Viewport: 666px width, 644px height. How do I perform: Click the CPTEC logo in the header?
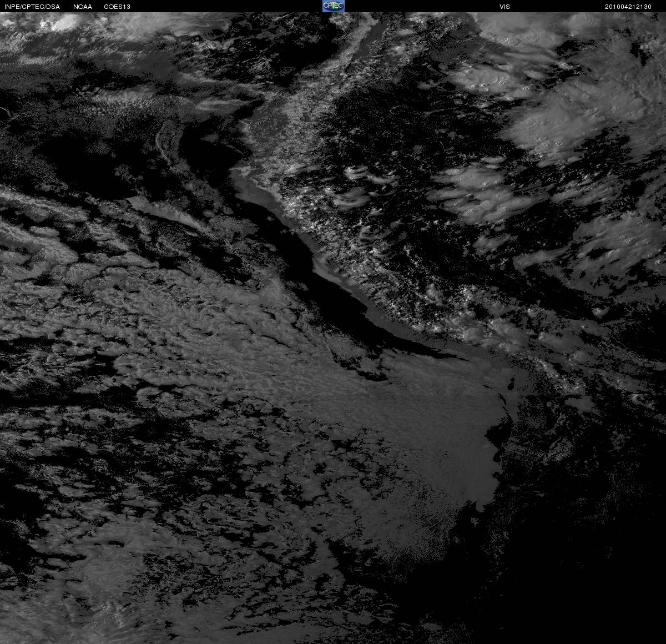tap(333, 6)
